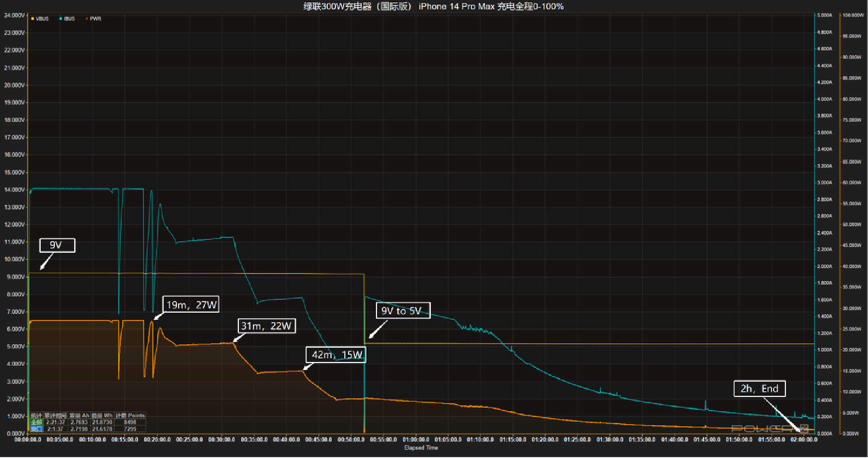Click the 00:50:00.0 time axis tick
This screenshot has width=868, height=458.
351,440
